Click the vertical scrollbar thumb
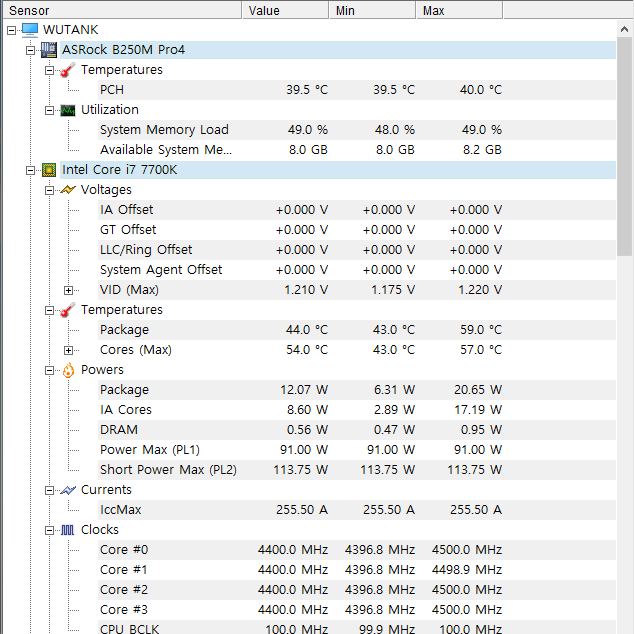The image size is (634, 634). (624, 147)
